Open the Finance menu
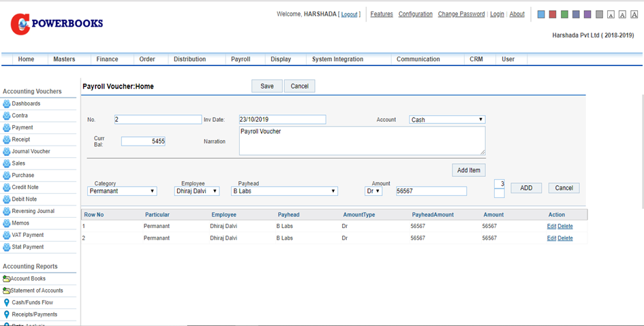Viewport: 644px width, 326px height. tap(107, 59)
